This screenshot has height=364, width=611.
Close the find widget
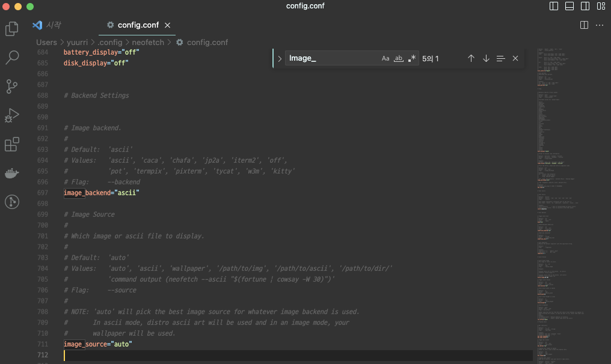515,58
